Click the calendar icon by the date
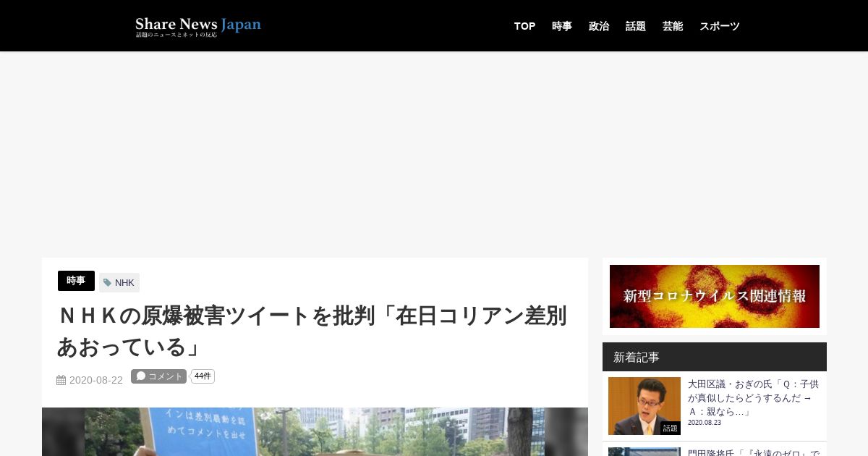The height and width of the screenshot is (456, 868). click(61, 380)
